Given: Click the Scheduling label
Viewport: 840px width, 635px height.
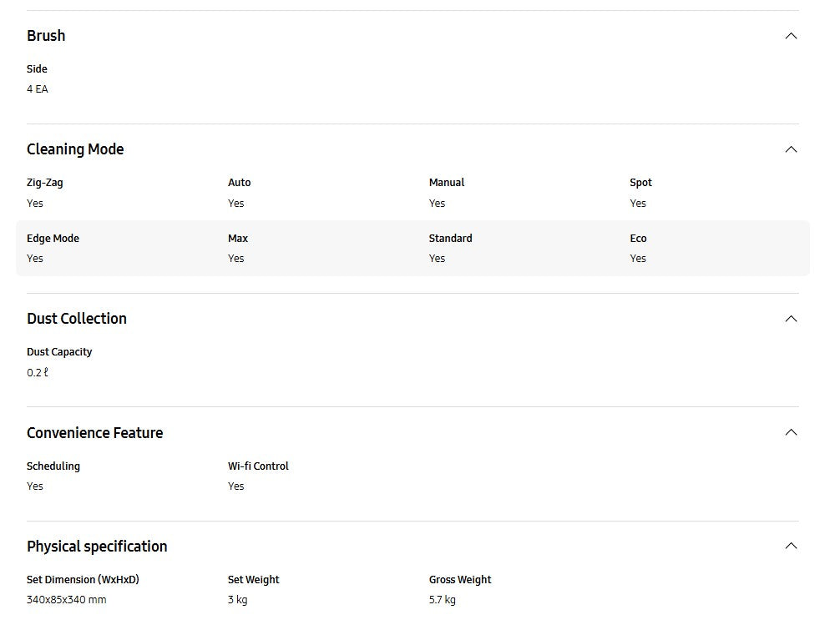Looking at the screenshot, I should click(x=53, y=466).
